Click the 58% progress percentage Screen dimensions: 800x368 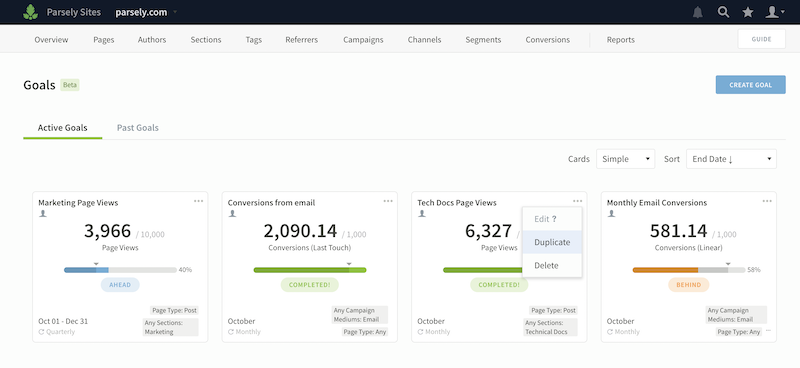pos(754,270)
